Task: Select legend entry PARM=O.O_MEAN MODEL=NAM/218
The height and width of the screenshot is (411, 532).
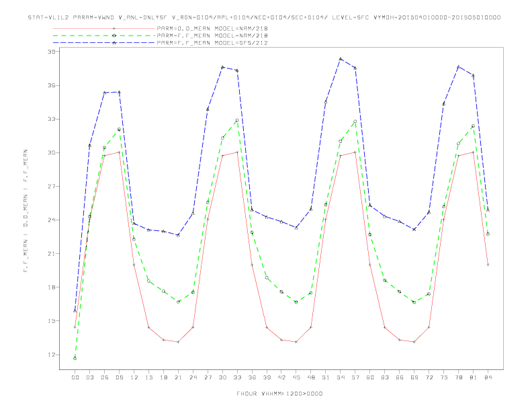Action: point(212,29)
